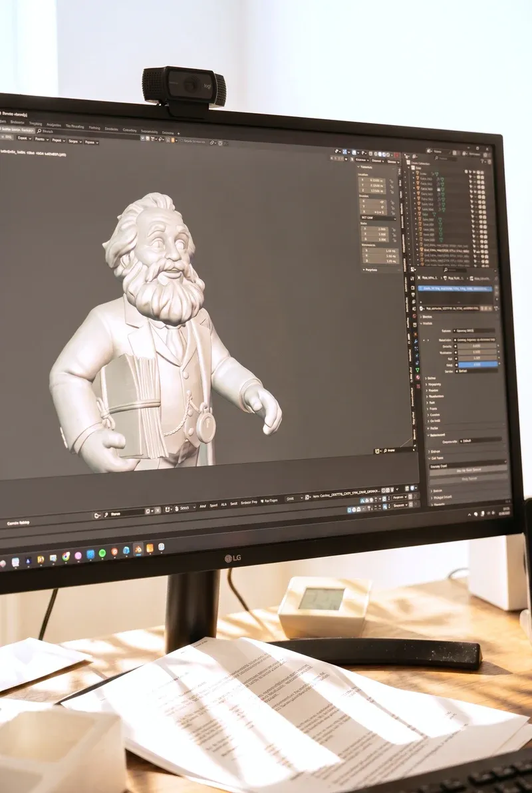Open the Scene selector in top bar
The width and height of the screenshot is (532, 793).
(438, 151)
